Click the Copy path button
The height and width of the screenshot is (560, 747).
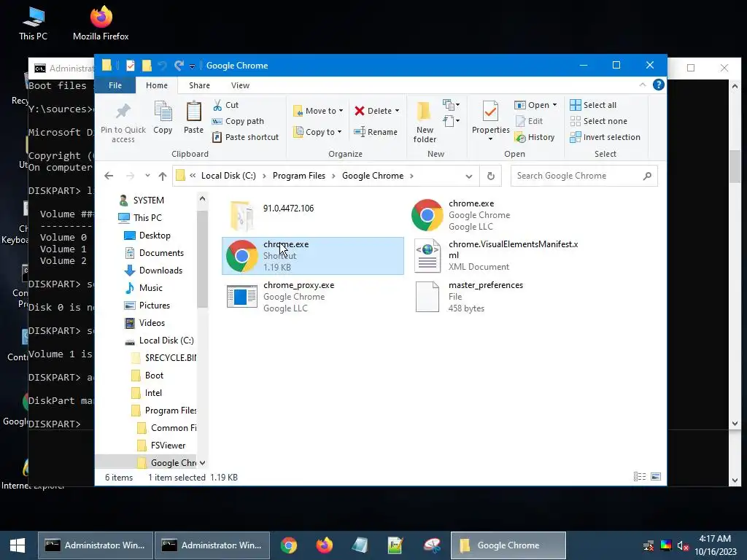pyautogui.click(x=238, y=121)
